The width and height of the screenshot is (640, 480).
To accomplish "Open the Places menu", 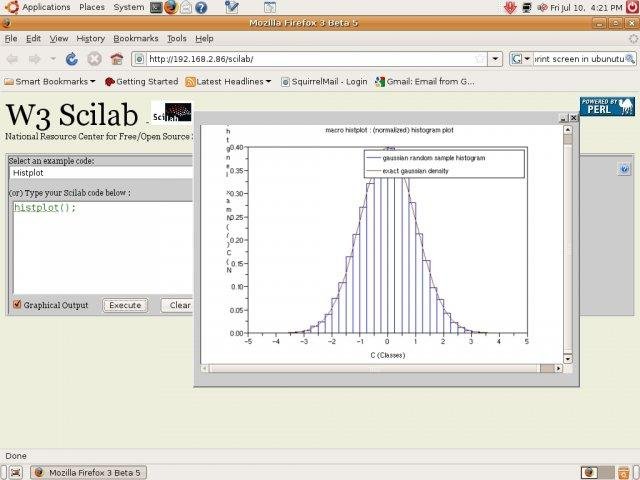I will 92,7.
